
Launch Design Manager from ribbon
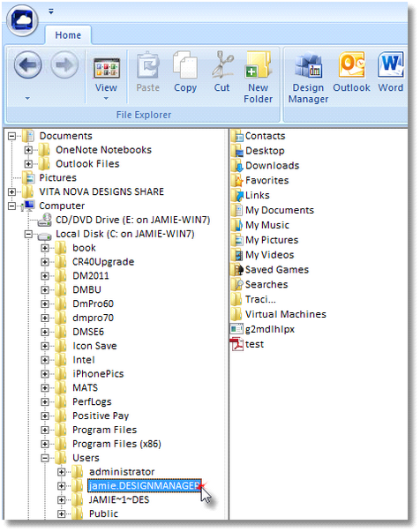[x=308, y=77]
